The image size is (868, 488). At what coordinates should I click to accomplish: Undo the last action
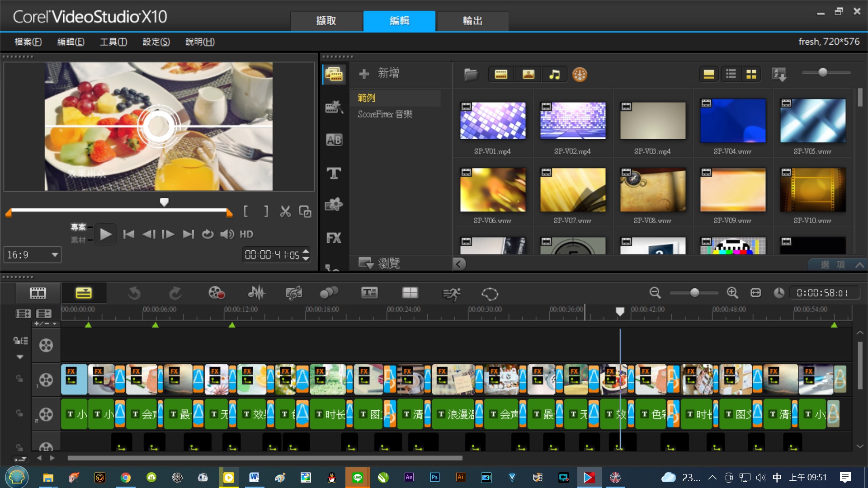134,294
